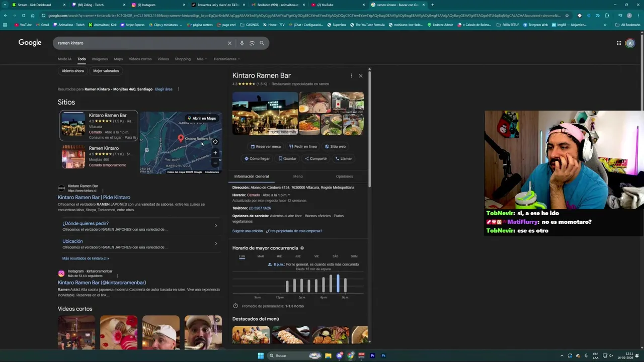Start voice search with the microphone icon

242,43
